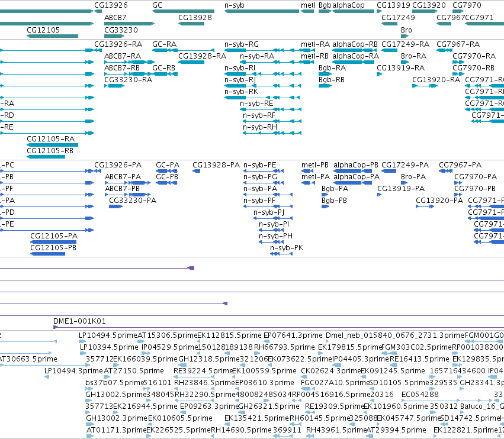Click transcript CG33230-RA

(x=129, y=80)
